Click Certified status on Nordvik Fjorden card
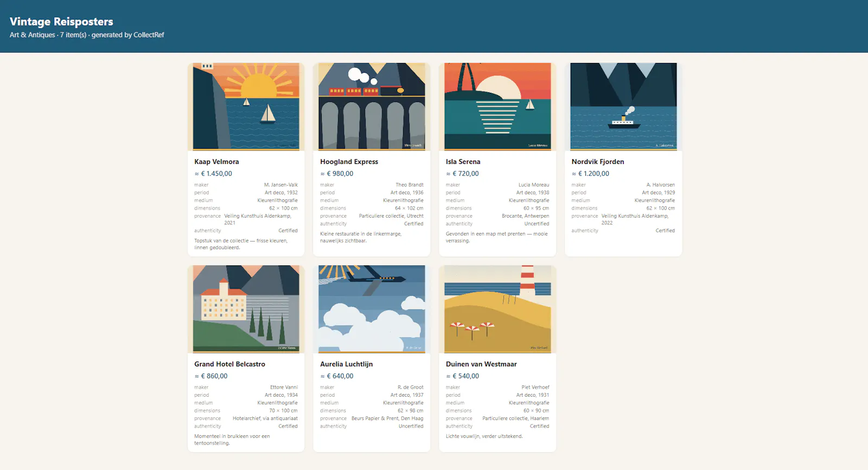The width and height of the screenshot is (868, 470). [665, 231]
